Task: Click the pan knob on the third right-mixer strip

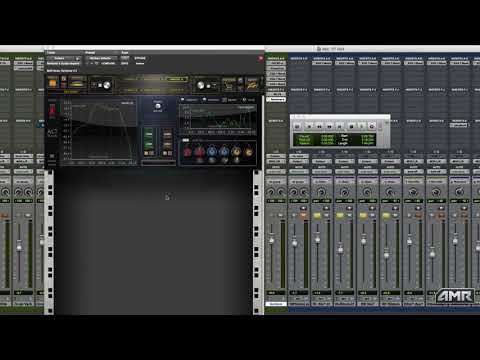Action: 321,192
